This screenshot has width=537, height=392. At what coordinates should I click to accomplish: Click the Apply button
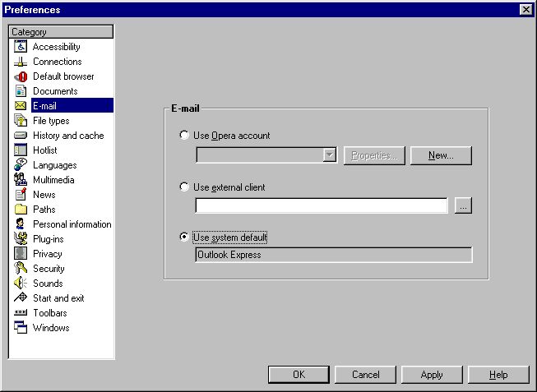coord(432,375)
